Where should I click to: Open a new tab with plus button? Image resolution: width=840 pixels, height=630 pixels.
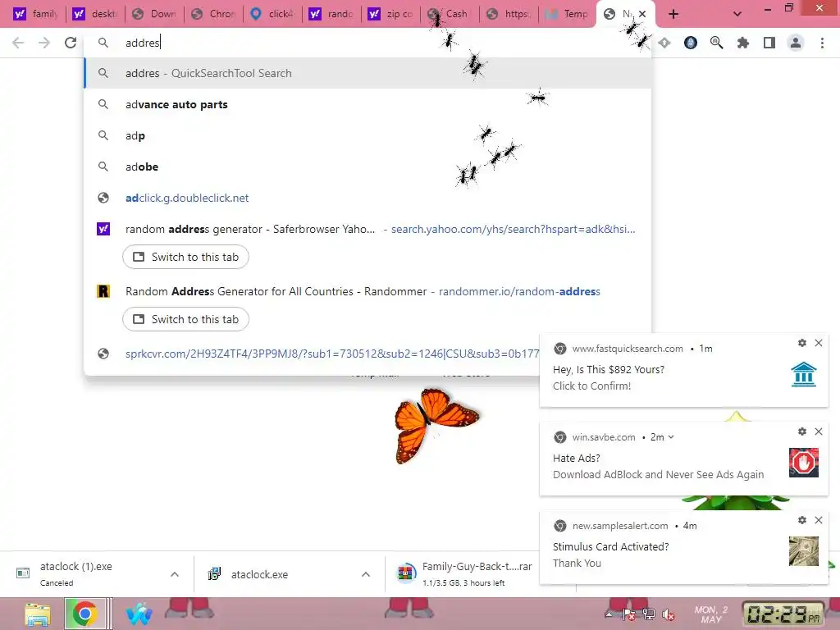point(673,15)
